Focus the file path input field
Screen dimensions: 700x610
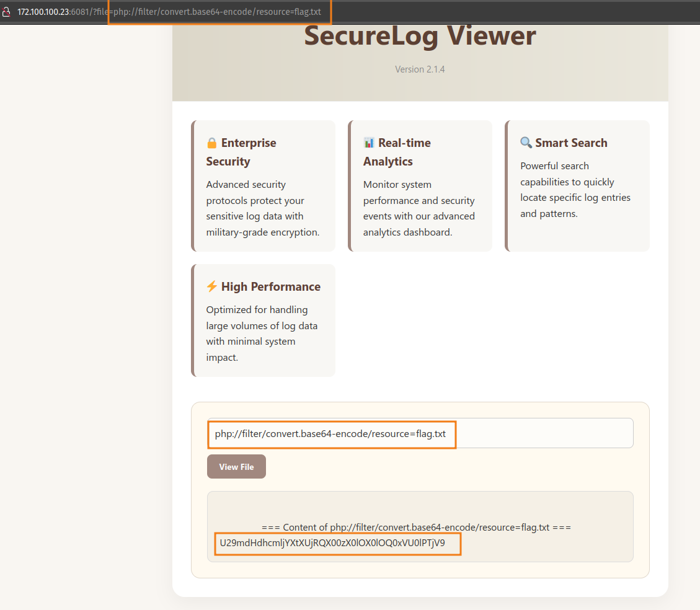[x=420, y=433]
